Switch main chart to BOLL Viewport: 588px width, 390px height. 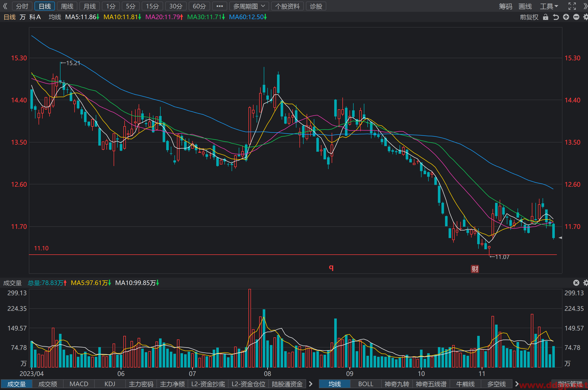coord(366,384)
